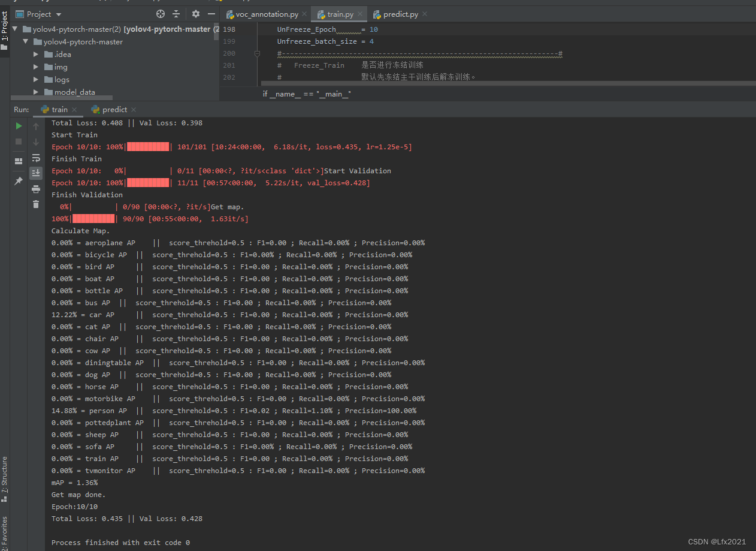Collapse the yolov4-pytorch-master folder
Viewport: 756px width, 551px height.
pyautogui.click(x=25, y=41)
